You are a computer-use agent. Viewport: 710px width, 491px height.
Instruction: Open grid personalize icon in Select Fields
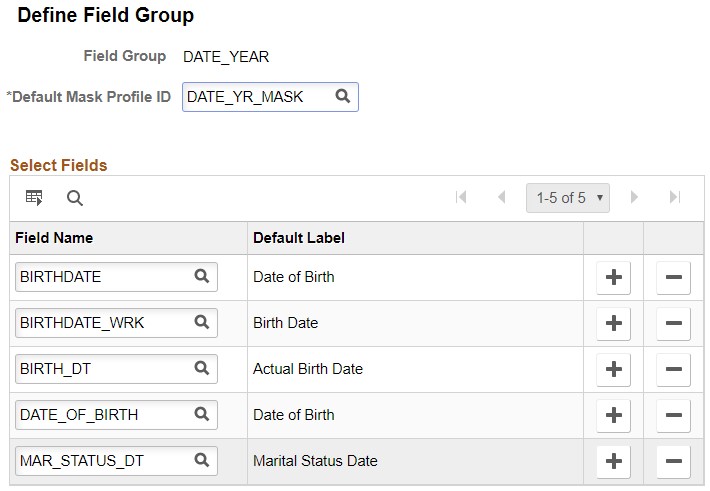click(x=34, y=198)
